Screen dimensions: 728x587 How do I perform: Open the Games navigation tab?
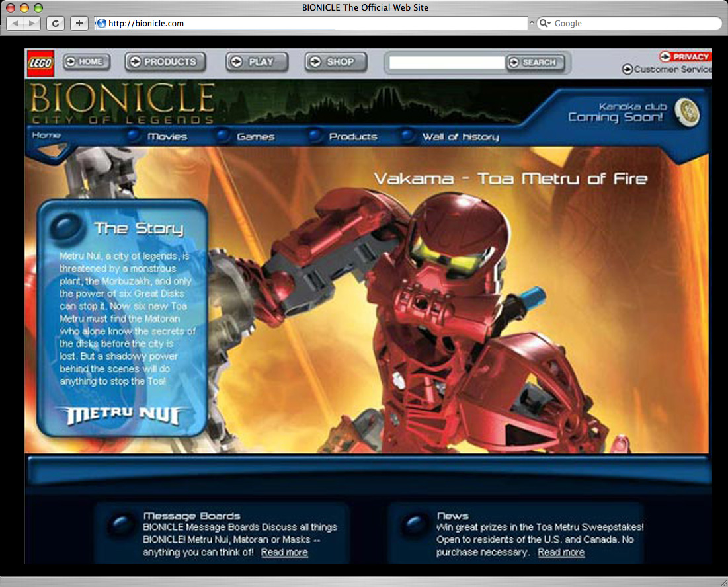pos(255,137)
